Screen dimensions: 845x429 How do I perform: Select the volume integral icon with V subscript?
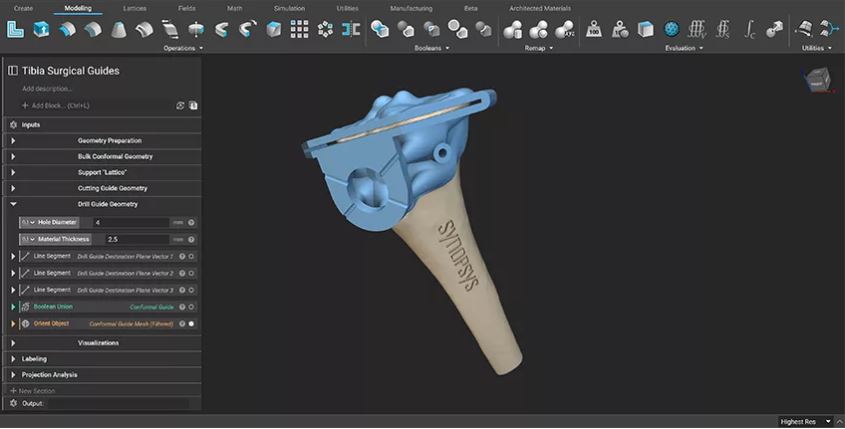697,29
